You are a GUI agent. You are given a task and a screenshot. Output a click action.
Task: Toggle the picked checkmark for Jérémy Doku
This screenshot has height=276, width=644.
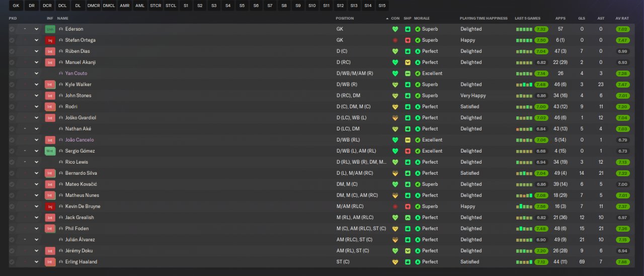pos(12,251)
